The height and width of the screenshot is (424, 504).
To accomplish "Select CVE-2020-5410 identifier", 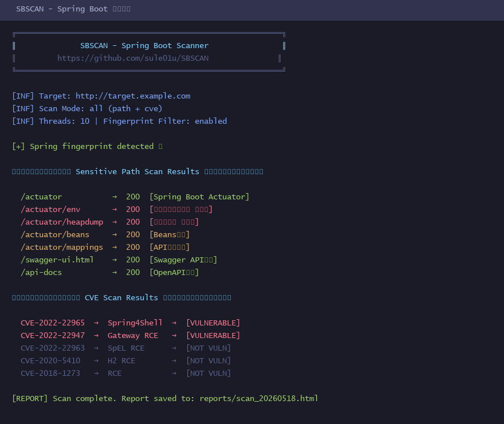I will 50,360.
